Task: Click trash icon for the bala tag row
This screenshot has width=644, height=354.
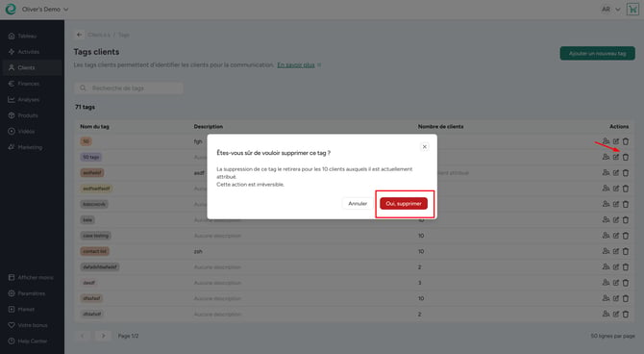Action: pyautogui.click(x=626, y=220)
